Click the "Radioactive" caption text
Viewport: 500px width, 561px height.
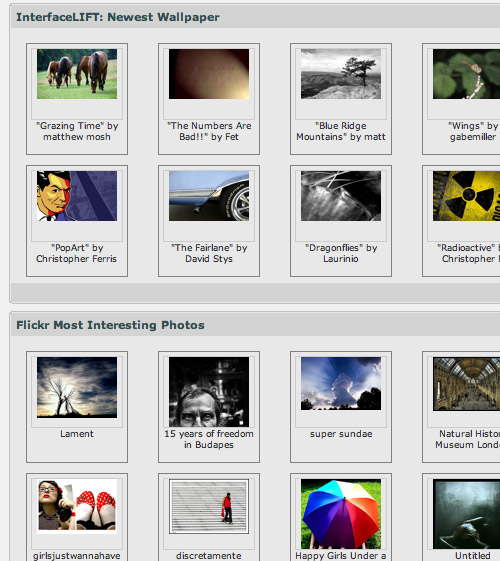click(x=469, y=253)
